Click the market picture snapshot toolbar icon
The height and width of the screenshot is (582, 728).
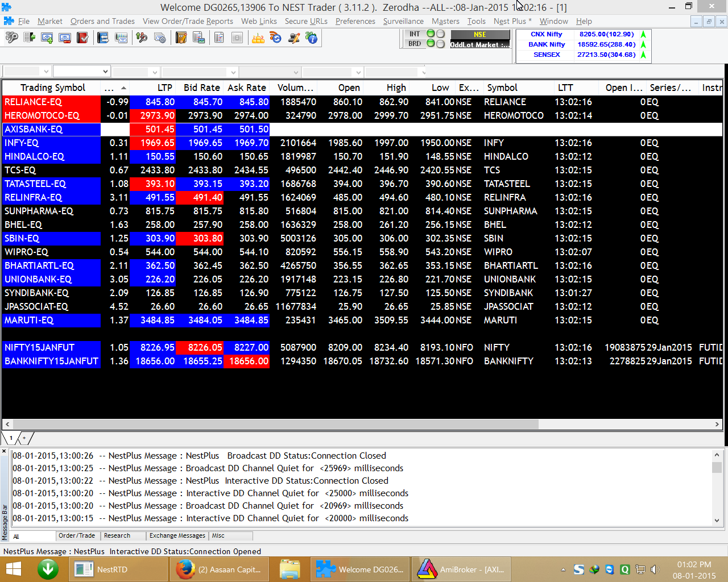(x=121, y=38)
